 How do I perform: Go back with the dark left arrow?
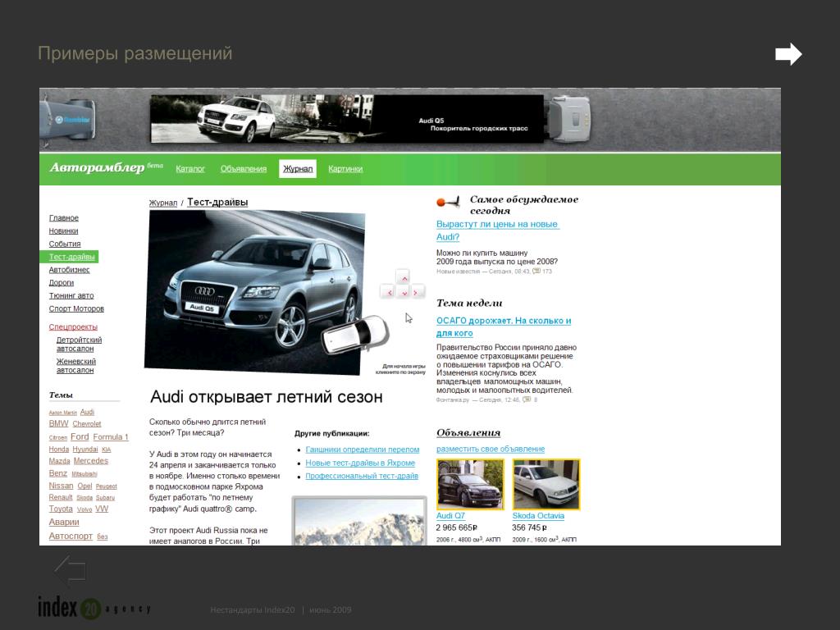(x=71, y=571)
